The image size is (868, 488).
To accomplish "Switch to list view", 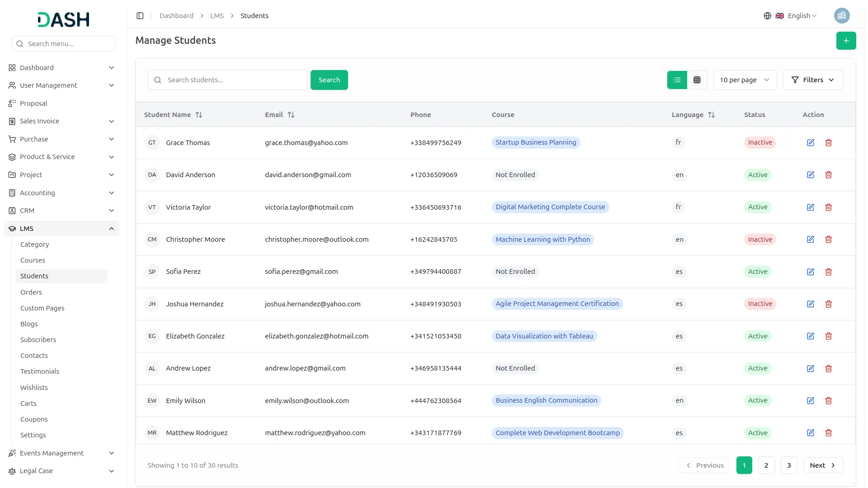I will point(677,80).
